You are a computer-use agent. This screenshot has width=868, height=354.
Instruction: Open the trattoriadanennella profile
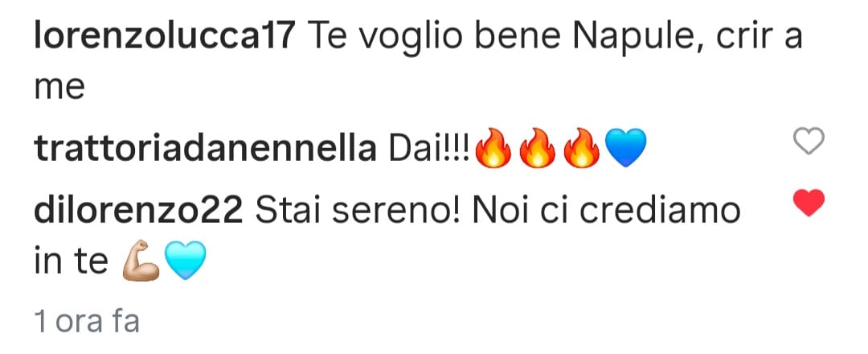(205, 150)
